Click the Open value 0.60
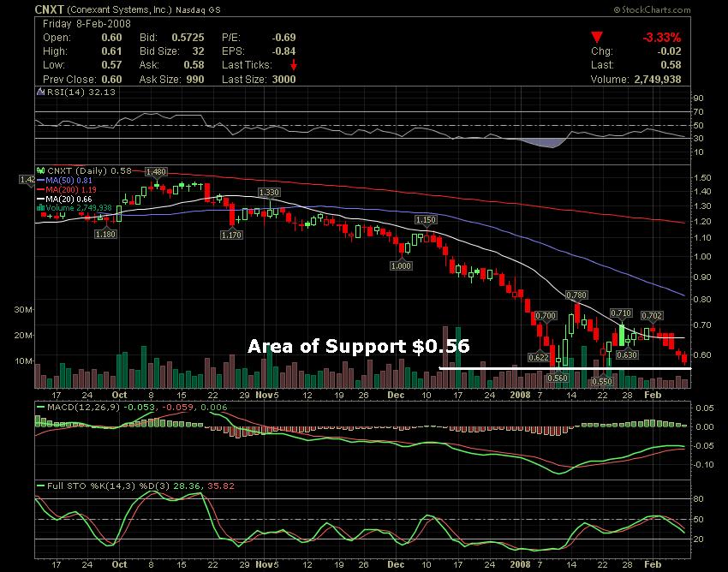 point(111,38)
